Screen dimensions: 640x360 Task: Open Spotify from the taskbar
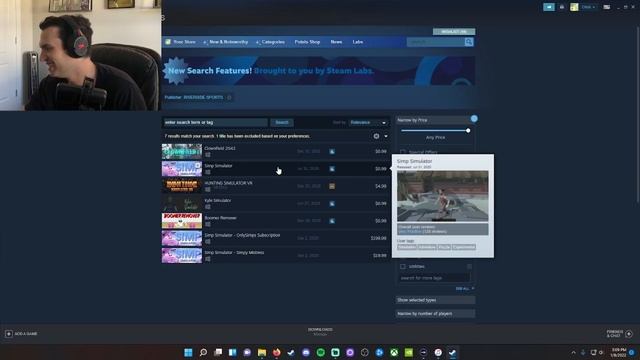[320, 352]
